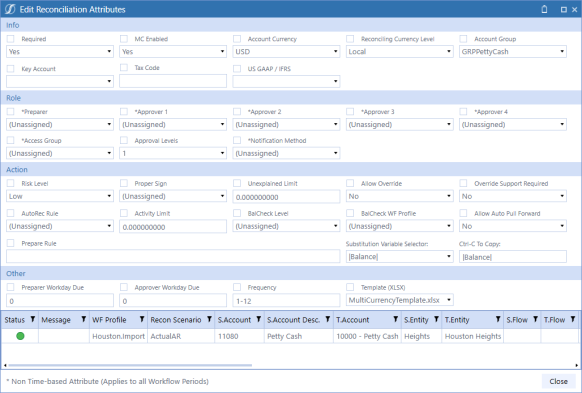Click the Recon Scenario column header
This screenshot has height=393, width=582.
[x=176, y=320]
